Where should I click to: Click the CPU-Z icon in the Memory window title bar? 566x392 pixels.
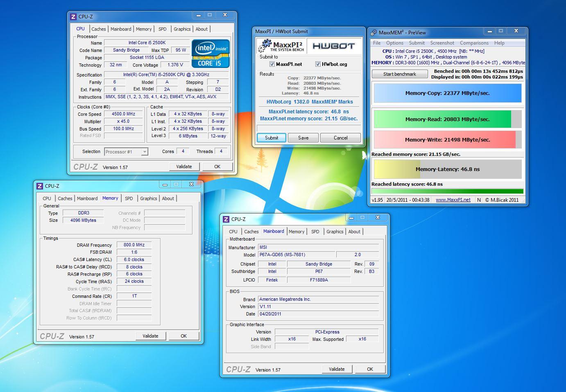pyautogui.click(x=40, y=186)
